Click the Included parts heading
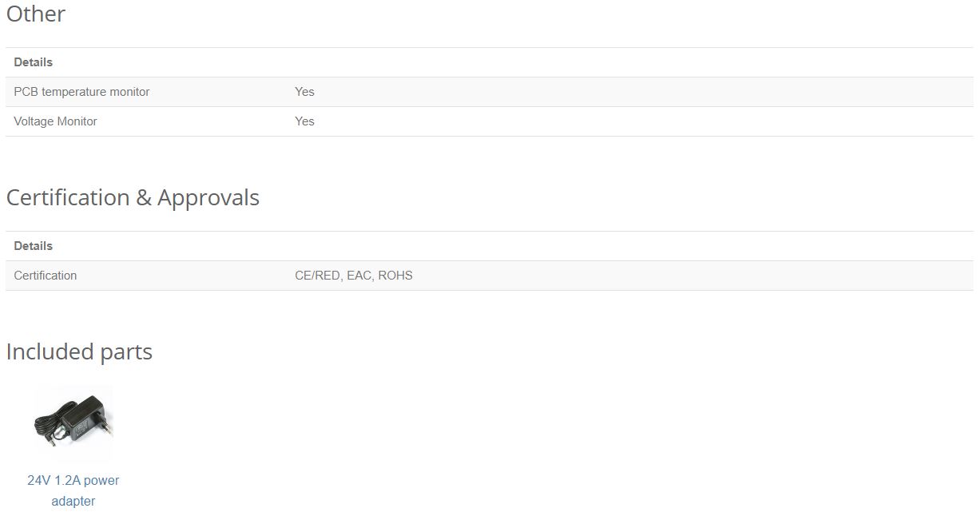The width and height of the screenshot is (980, 512). [79, 351]
